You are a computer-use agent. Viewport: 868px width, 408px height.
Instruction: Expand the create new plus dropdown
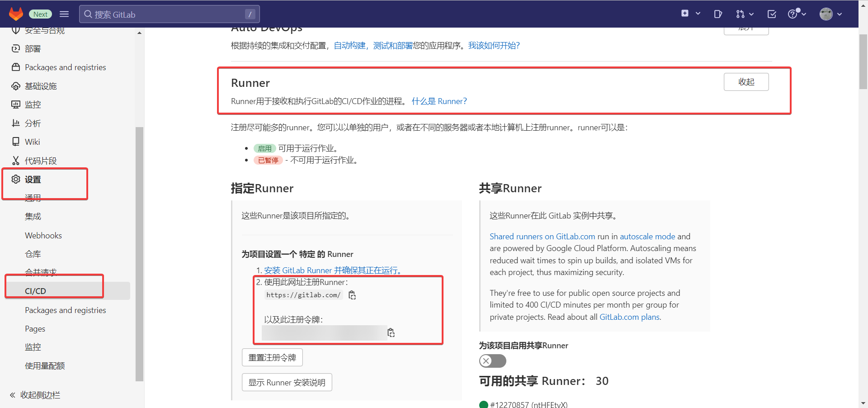click(690, 14)
